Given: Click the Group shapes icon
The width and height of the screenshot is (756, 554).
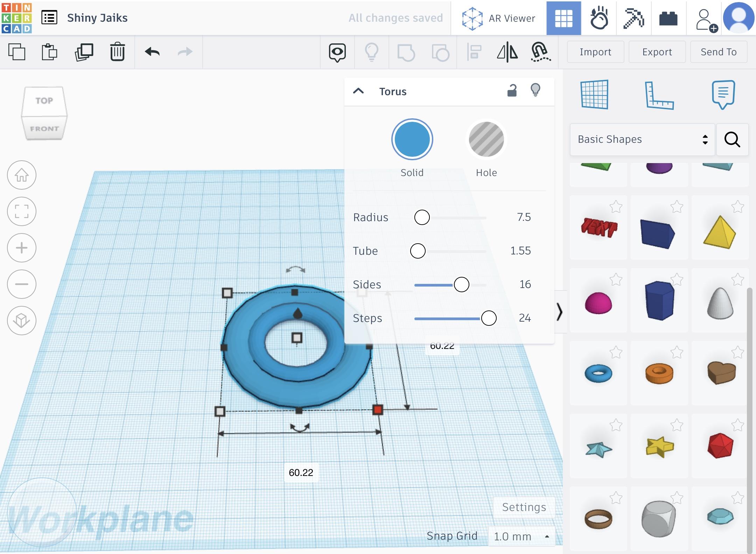Looking at the screenshot, I should point(407,52).
